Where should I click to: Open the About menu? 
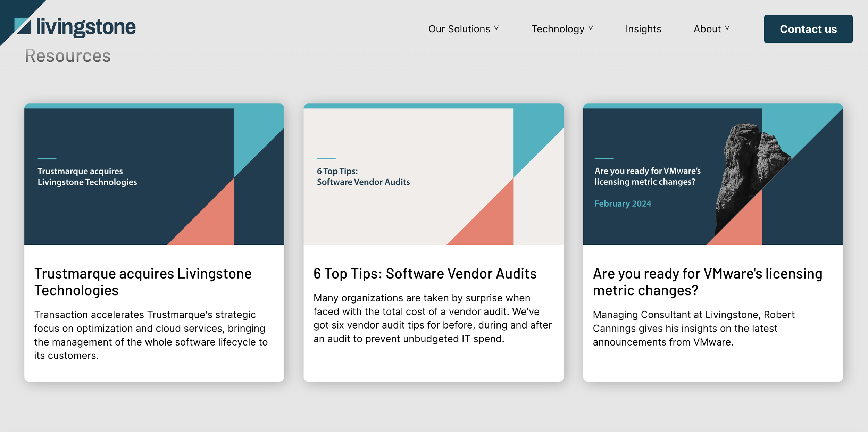(x=707, y=29)
